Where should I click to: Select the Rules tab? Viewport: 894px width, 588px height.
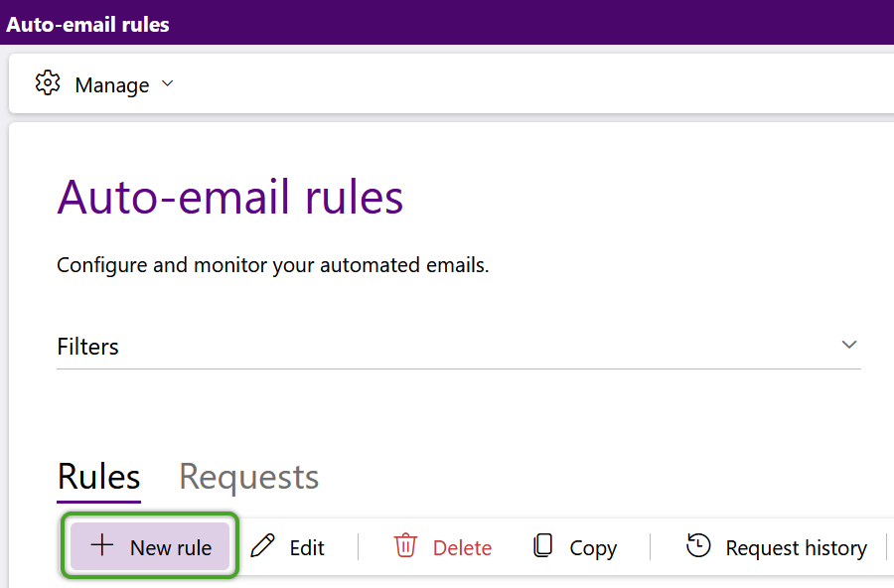(x=98, y=476)
